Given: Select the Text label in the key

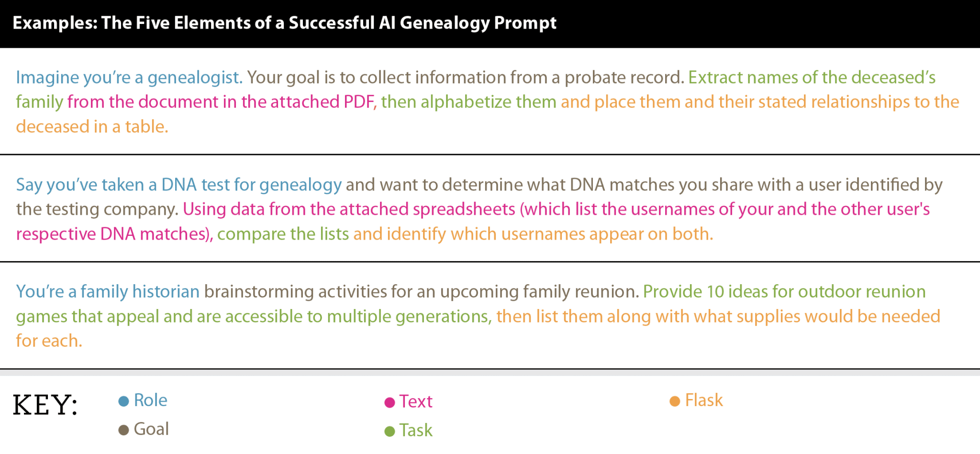Looking at the screenshot, I should pos(416,401).
